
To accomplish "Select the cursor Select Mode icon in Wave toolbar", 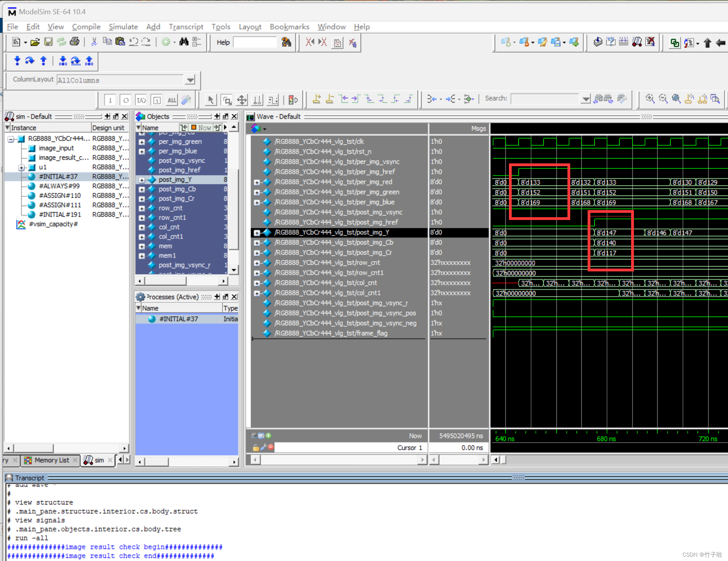I will 211,100.
